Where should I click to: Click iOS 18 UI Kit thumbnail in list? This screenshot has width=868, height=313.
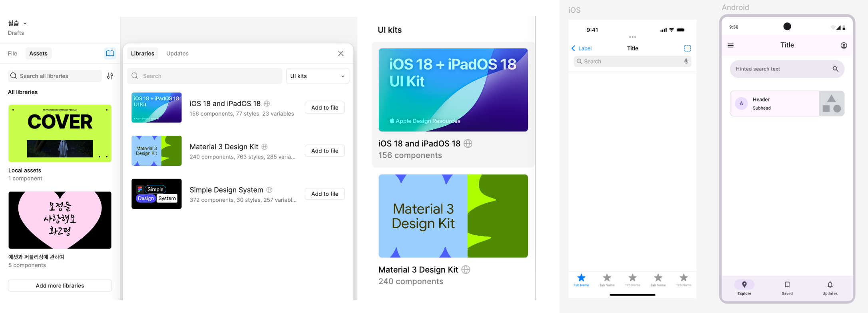tap(157, 108)
